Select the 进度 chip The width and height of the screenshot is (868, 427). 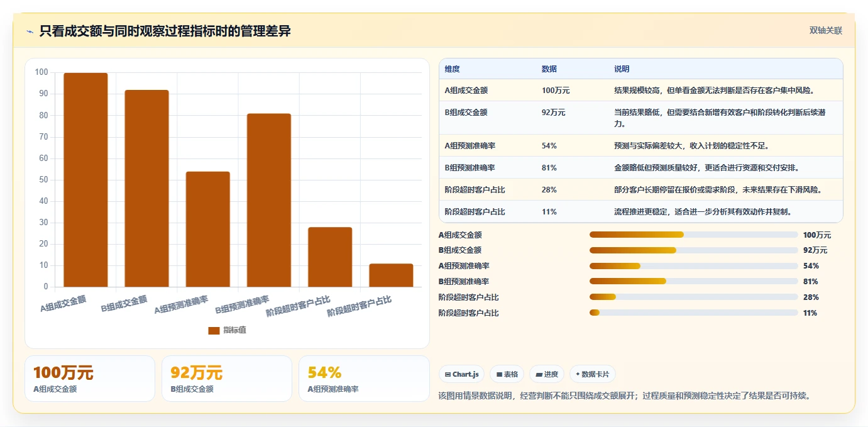tap(547, 374)
